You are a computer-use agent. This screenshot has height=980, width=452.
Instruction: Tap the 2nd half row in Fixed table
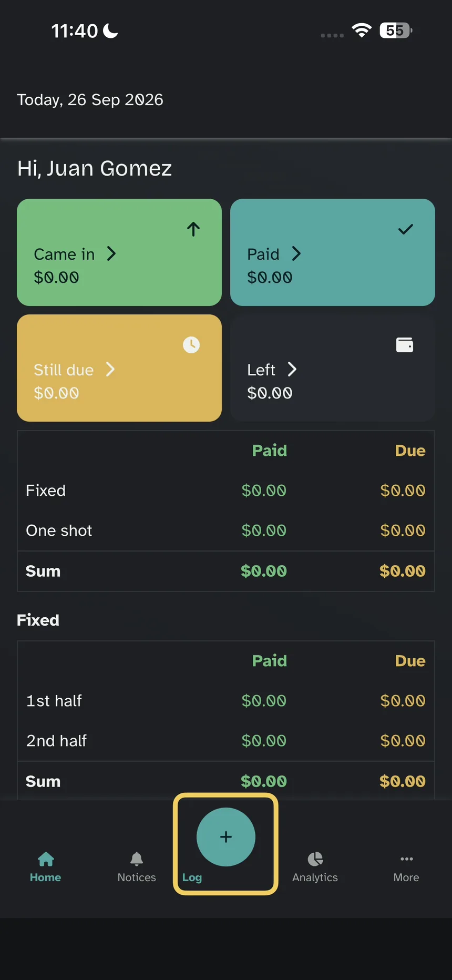pyautogui.click(x=226, y=741)
